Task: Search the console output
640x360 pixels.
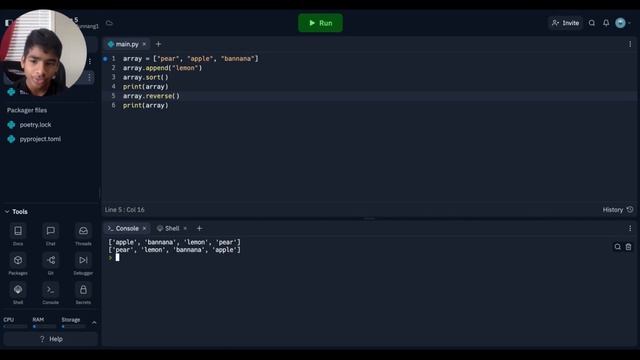Action: click(x=618, y=247)
